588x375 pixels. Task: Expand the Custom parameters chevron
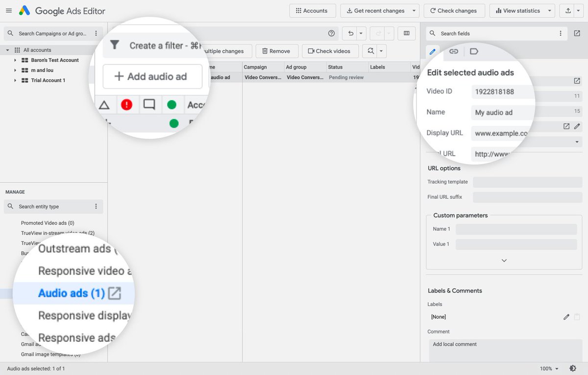pos(504,260)
